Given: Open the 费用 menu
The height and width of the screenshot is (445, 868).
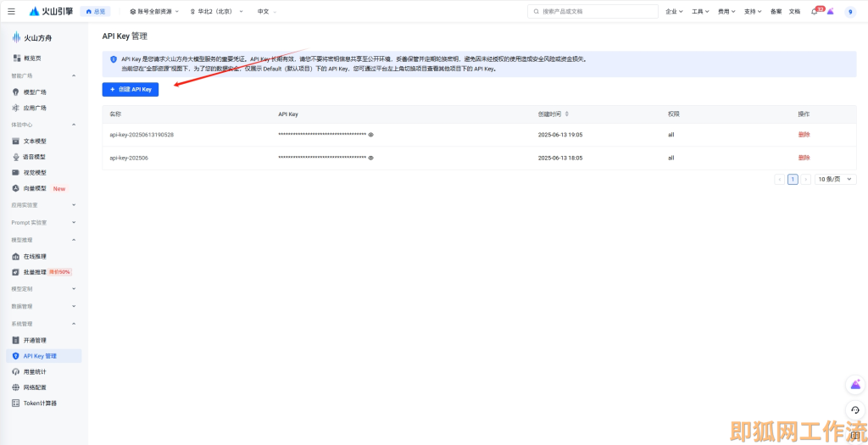Looking at the screenshot, I should point(726,11).
